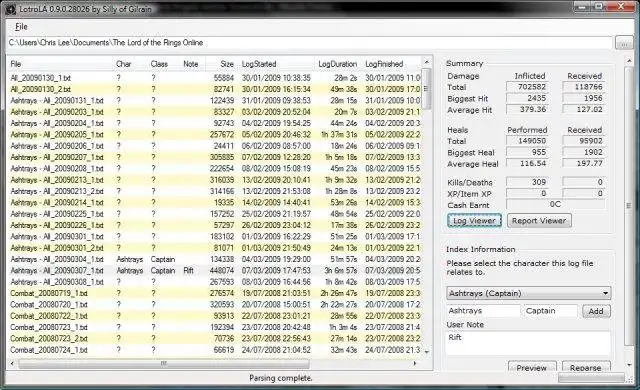Select Ashtrays - All_20090205_1.txt row
The image size is (640, 390).
[214, 134]
